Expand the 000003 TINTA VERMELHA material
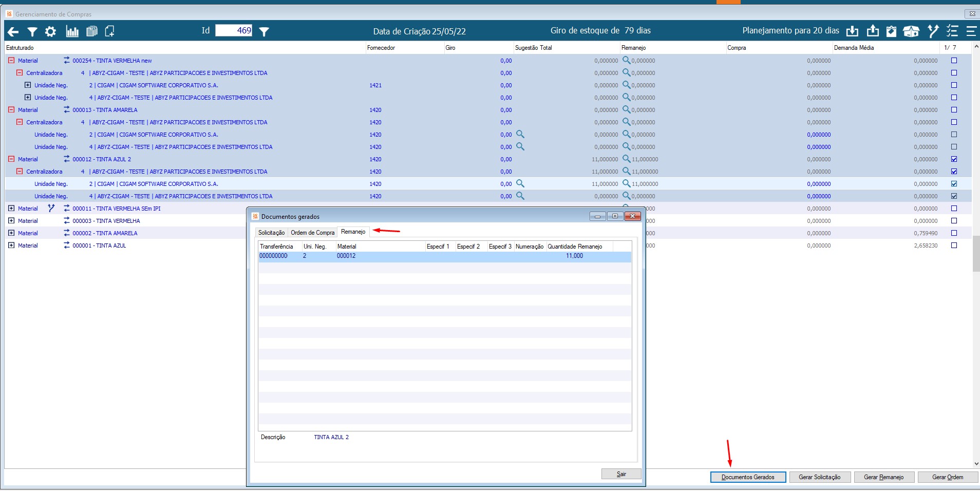This screenshot has height=491, width=980. click(x=11, y=220)
